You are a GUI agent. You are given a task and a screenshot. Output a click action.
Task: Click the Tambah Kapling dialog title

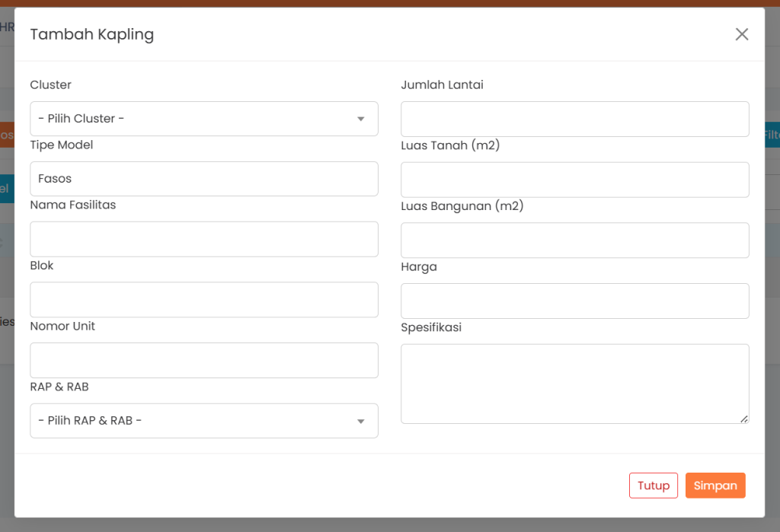pyautogui.click(x=91, y=34)
